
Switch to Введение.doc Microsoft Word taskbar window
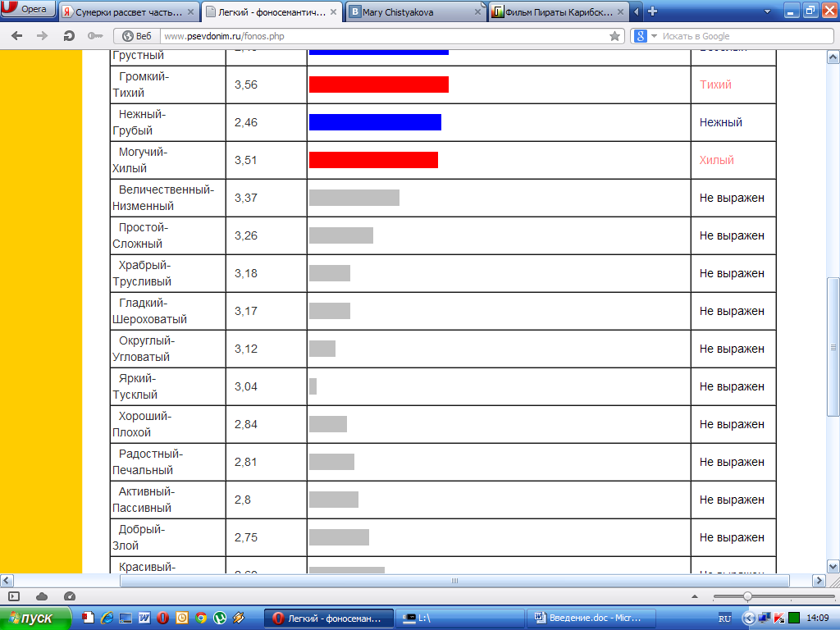click(591, 619)
